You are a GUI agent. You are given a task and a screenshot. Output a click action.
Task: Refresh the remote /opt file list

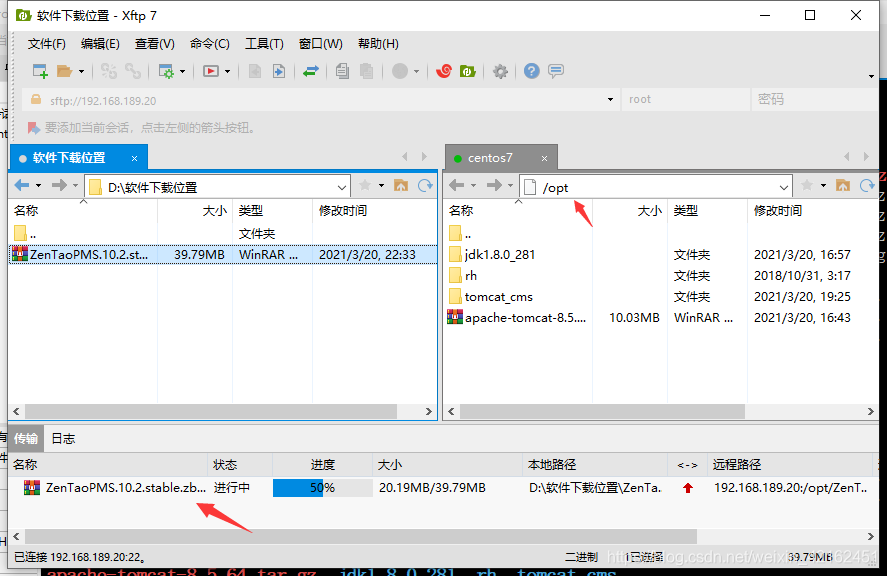pos(867,185)
